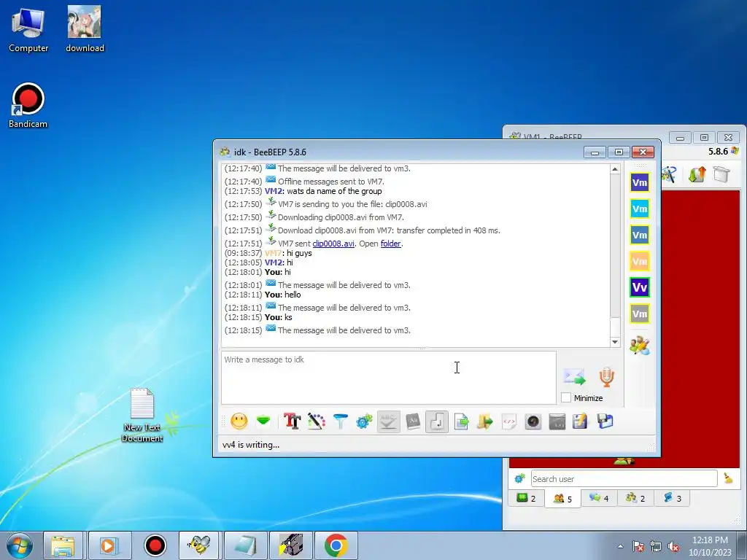Click taskbar clock showing 12:18 PM
Image resolution: width=747 pixels, height=560 pixels.
tap(710, 545)
